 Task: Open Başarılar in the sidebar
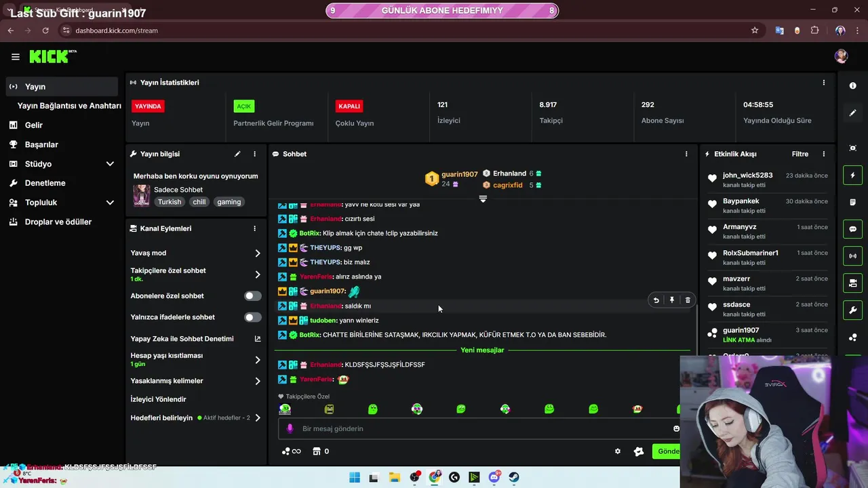point(41,144)
